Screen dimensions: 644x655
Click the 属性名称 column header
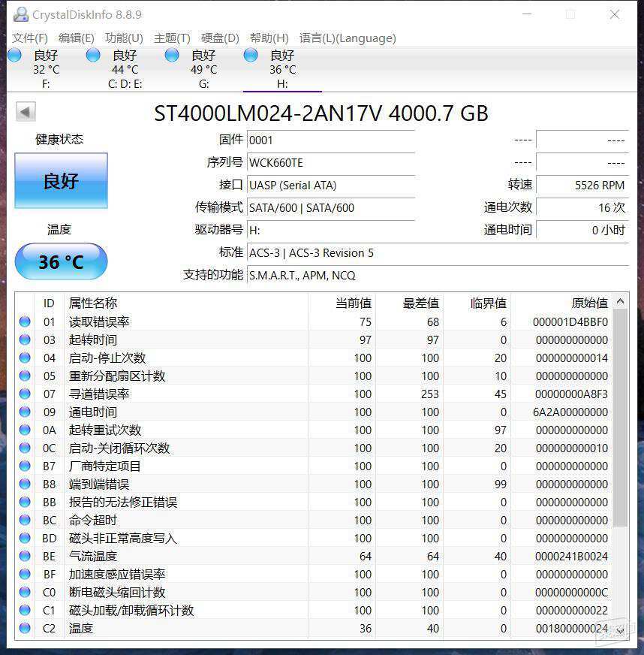186,303
